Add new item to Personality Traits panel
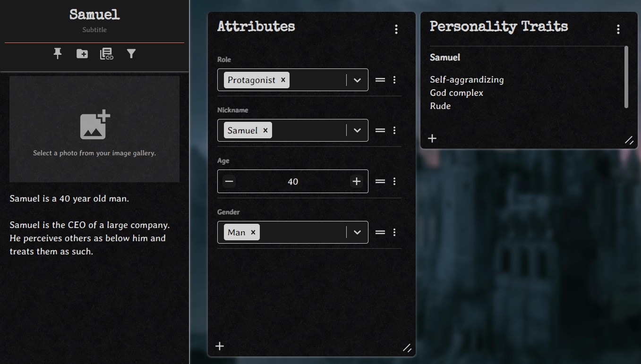 click(x=432, y=138)
